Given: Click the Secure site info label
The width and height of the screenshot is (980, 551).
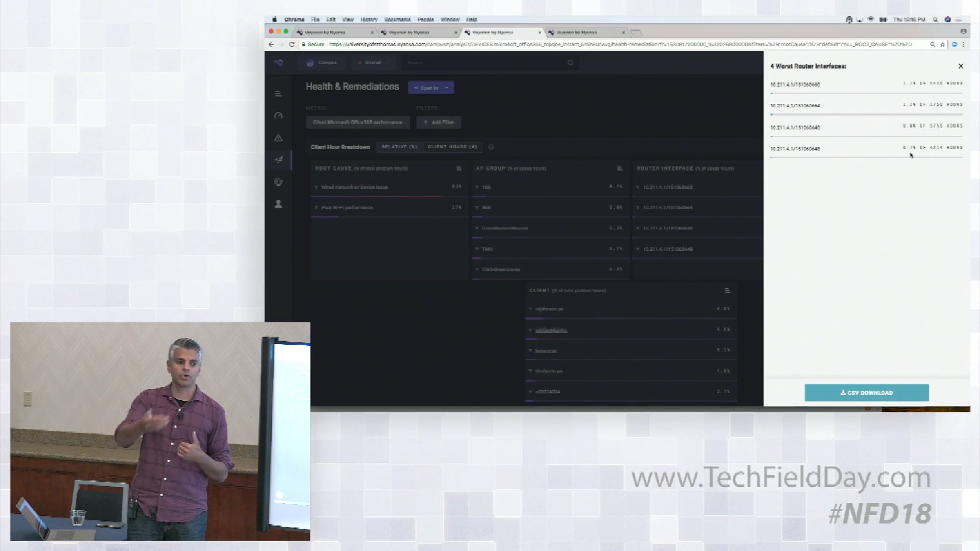Looking at the screenshot, I should pos(313,44).
